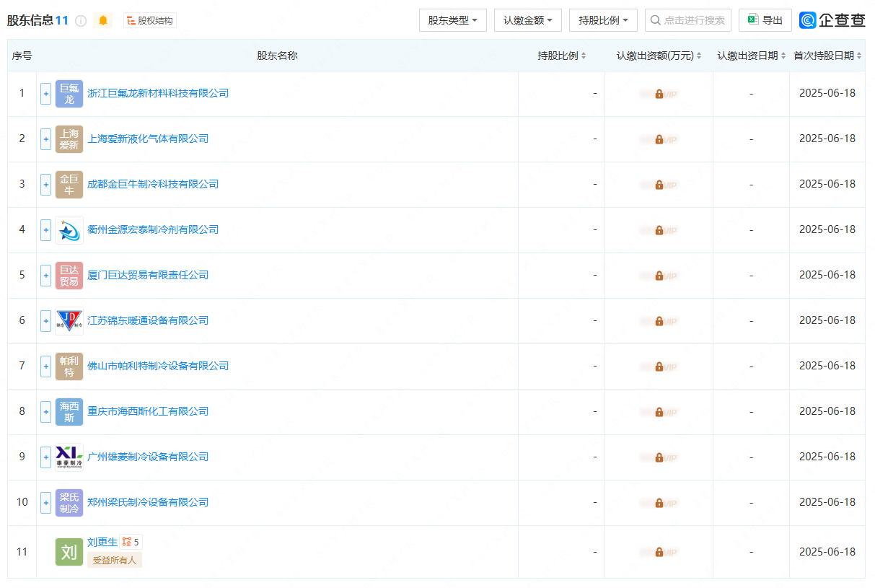The image size is (875, 588).
Task: Expand the row for 衢州金源宏泰制冷剂有限公司
Action: (x=45, y=229)
